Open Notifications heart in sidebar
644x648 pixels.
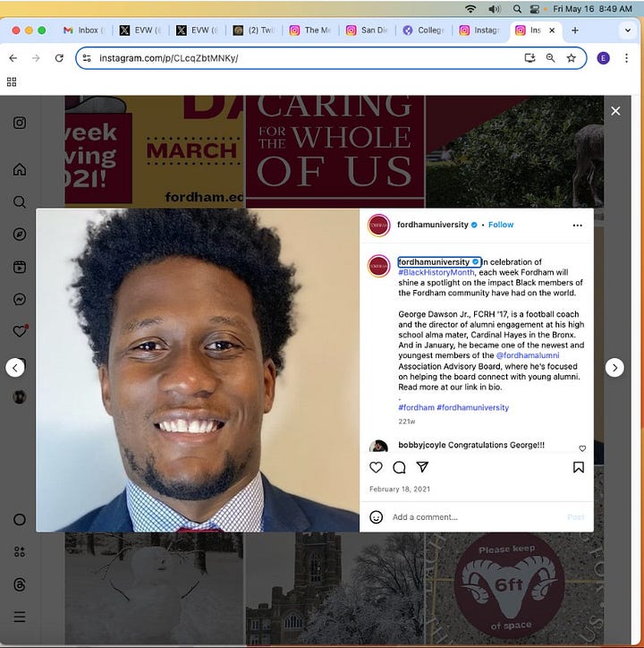(x=20, y=331)
